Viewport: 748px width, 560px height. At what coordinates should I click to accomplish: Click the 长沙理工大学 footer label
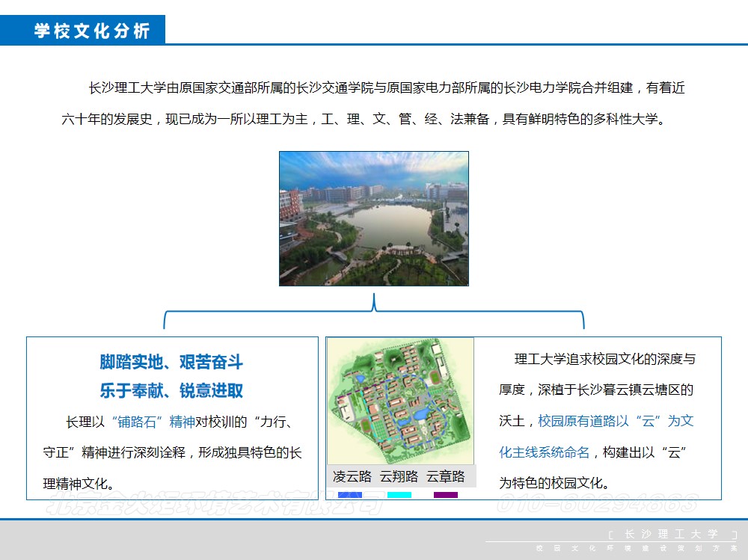pyautogui.click(x=671, y=534)
